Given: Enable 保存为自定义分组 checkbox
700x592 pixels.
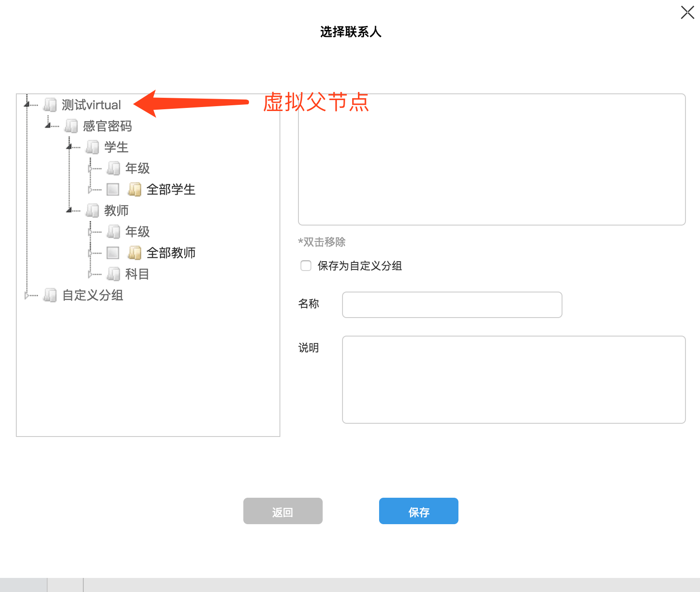Looking at the screenshot, I should pos(306,266).
